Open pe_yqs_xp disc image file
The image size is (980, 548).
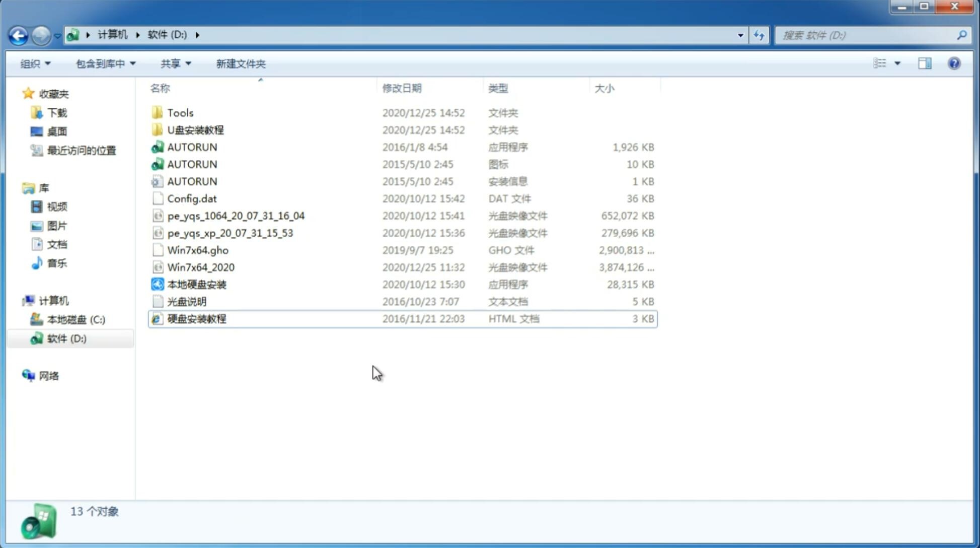point(230,233)
